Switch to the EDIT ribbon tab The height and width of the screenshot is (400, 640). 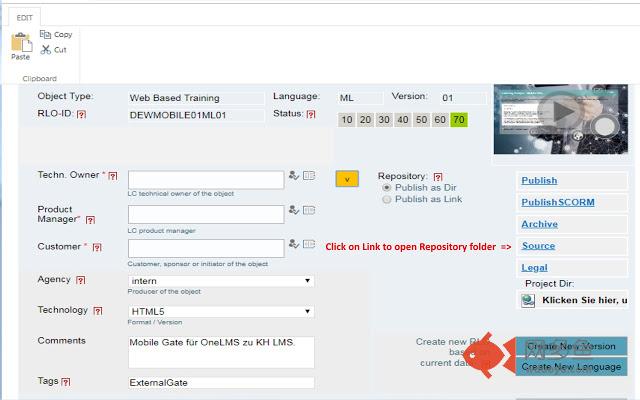point(24,18)
